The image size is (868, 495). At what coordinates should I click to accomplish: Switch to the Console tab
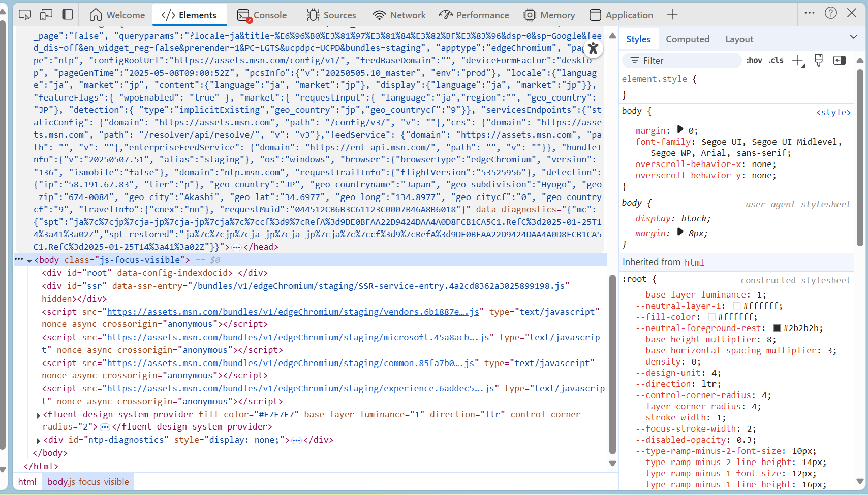[262, 15]
